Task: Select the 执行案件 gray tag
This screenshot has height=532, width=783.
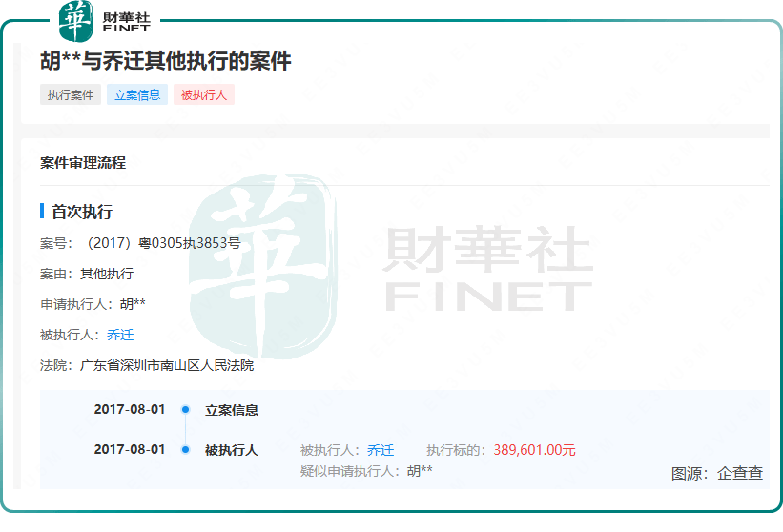Action: (71, 95)
